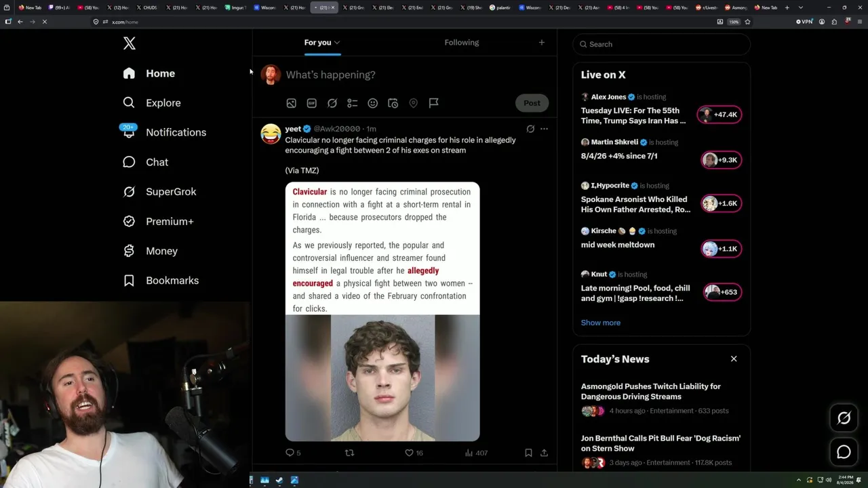Expand Show more in Live on X
Image resolution: width=868 pixels, height=488 pixels.
tap(601, 323)
